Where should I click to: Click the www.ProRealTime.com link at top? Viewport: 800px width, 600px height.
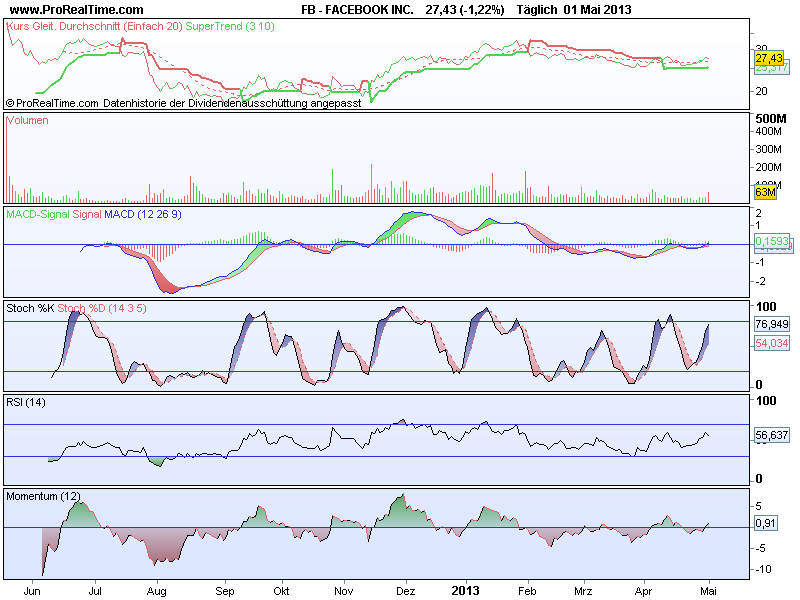pyautogui.click(x=77, y=9)
